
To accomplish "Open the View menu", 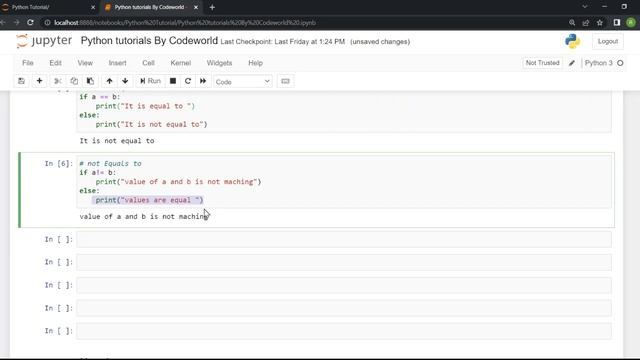I will click(x=85, y=63).
